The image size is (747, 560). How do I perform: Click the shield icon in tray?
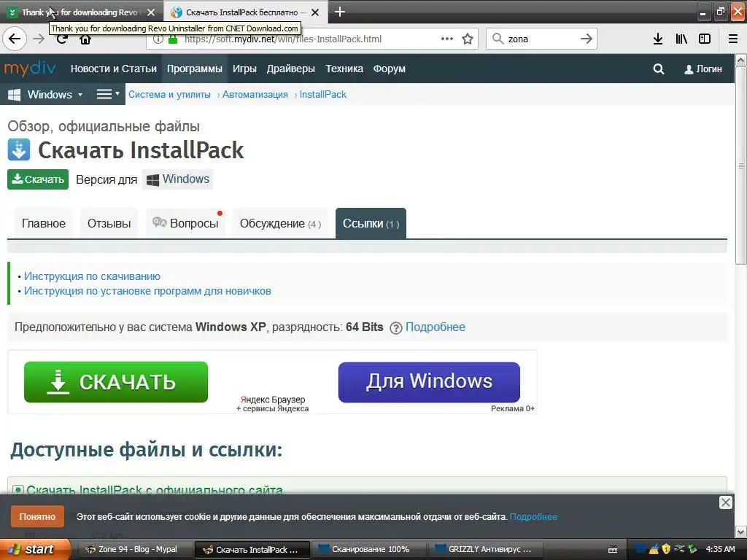[x=666, y=549]
